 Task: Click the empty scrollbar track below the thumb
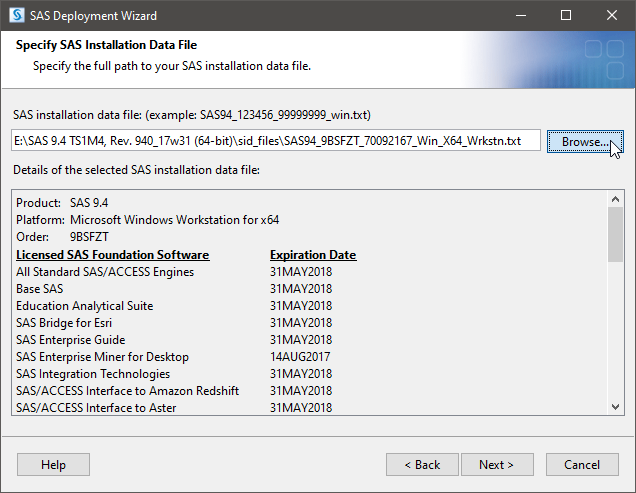[615, 330]
